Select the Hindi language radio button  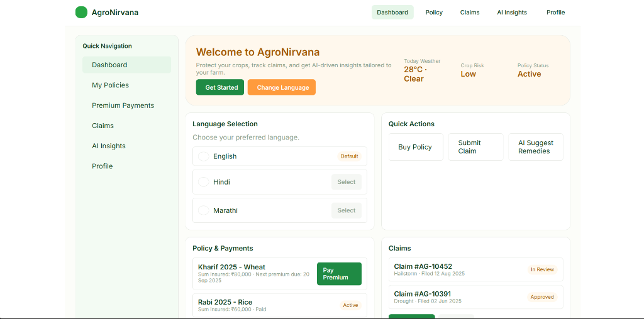(x=203, y=181)
